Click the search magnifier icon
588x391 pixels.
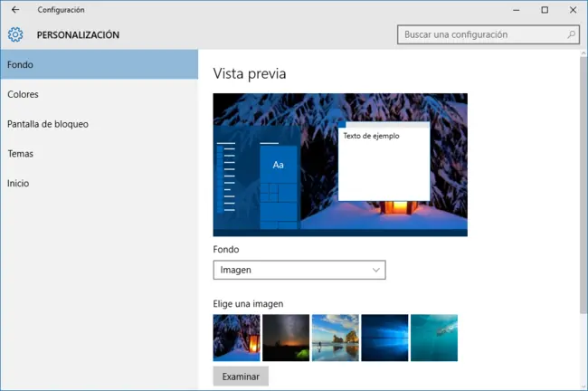pyautogui.click(x=571, y=34)
